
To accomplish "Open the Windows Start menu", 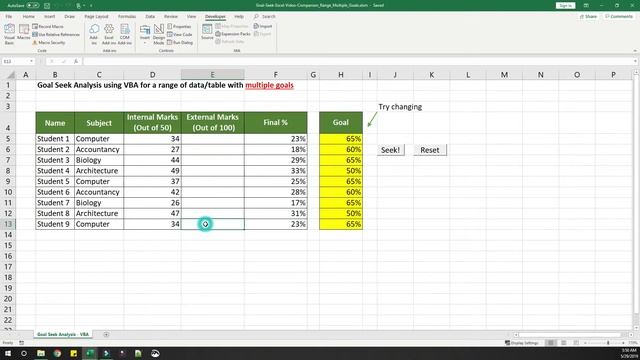I will (x=8, y=353).
